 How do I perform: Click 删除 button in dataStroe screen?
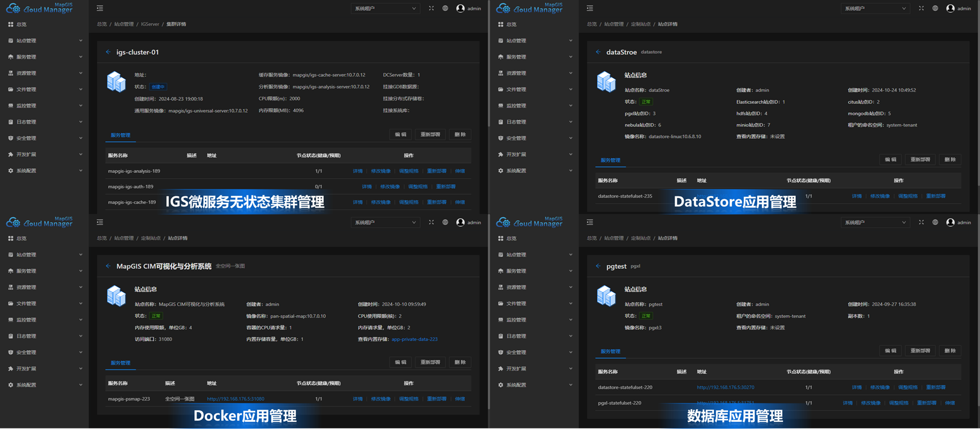click(x=950, y=160)
